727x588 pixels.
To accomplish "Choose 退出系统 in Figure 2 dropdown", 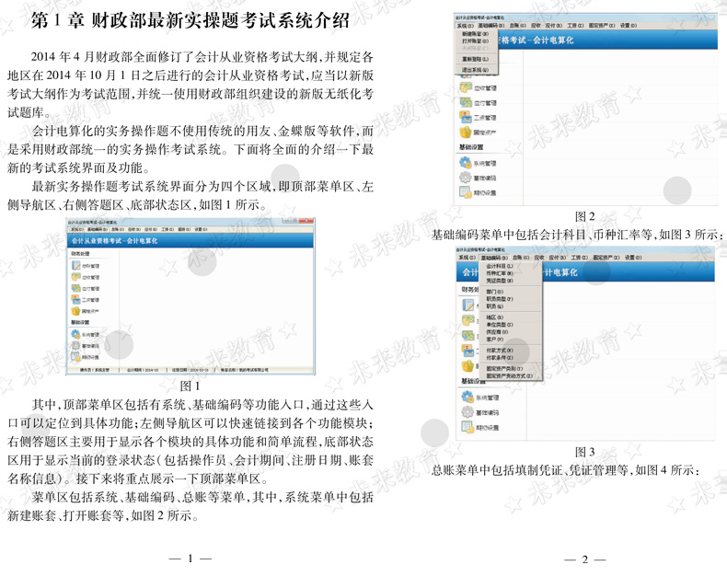I will (475, 70).
